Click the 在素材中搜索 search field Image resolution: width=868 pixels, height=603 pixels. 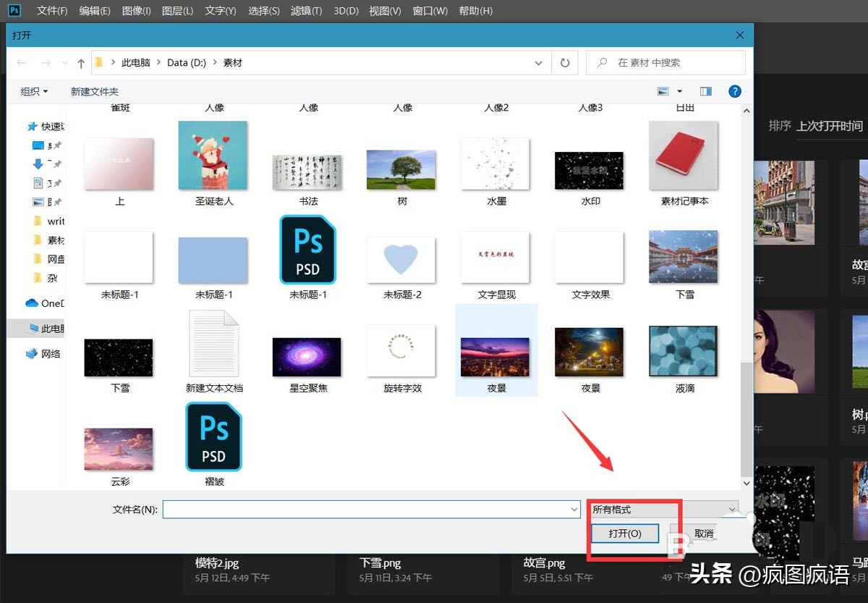tap(665, 62)
